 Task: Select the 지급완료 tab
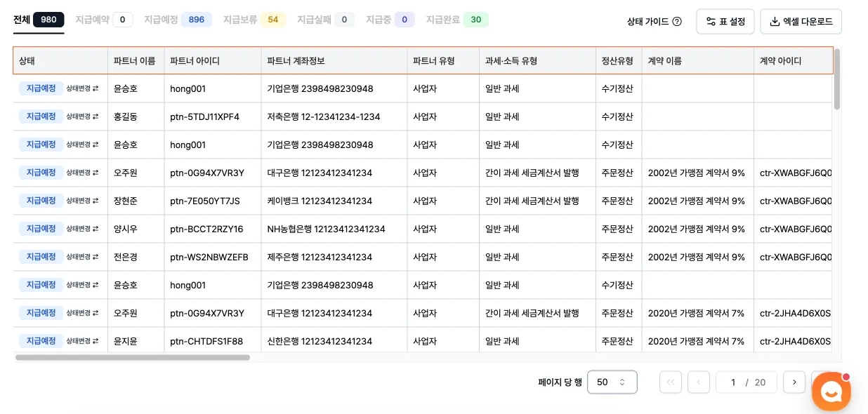click(456, 20)
